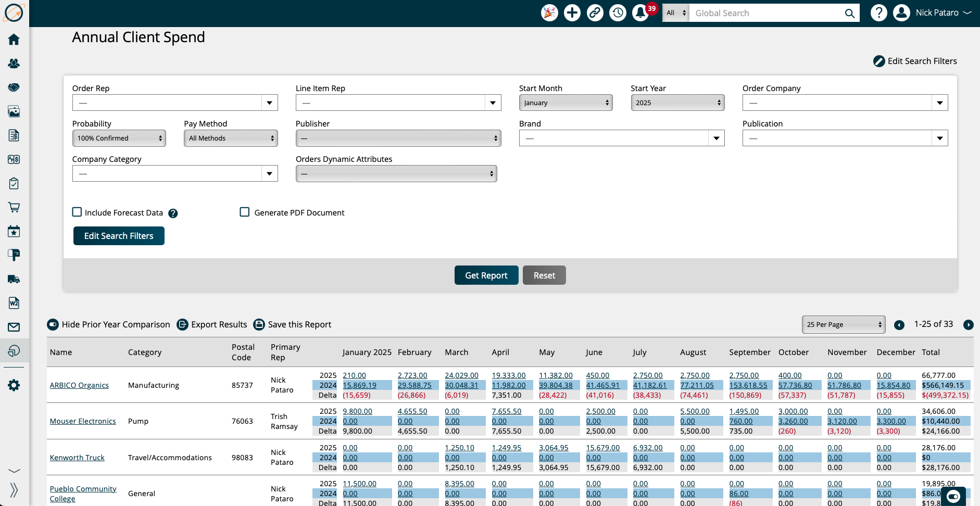Open the settings gear icon in sidebar
Viewport: 980px width, 506px height.
point(14,385)
